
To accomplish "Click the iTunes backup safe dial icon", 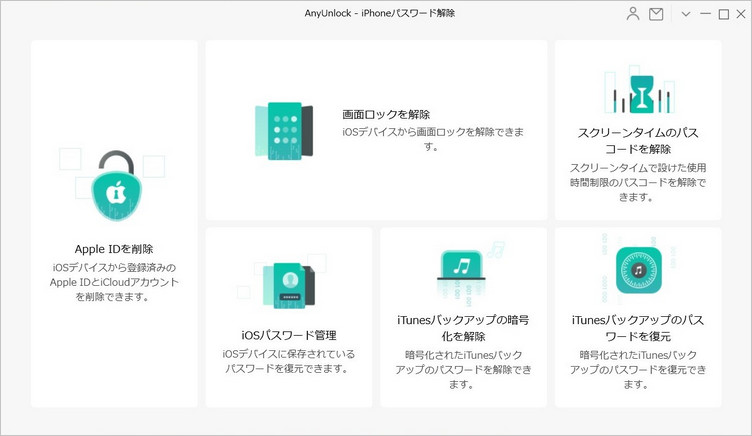I will click(x=638, y=271).
